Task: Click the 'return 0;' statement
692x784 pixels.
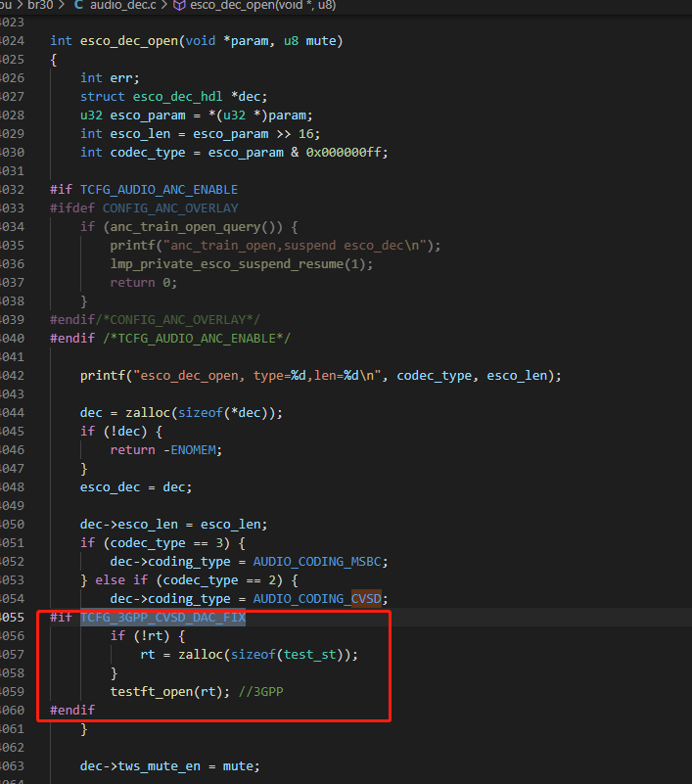Action: click(x=144, y=283)
